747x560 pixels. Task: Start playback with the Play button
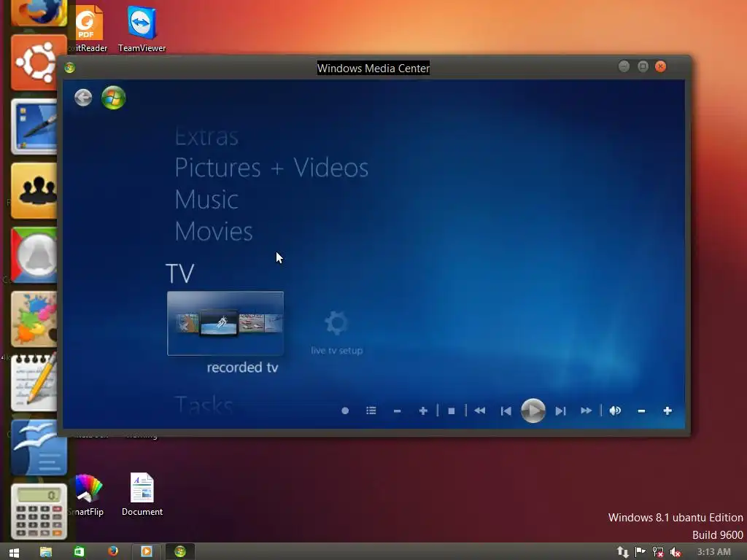tap(533, 411)
